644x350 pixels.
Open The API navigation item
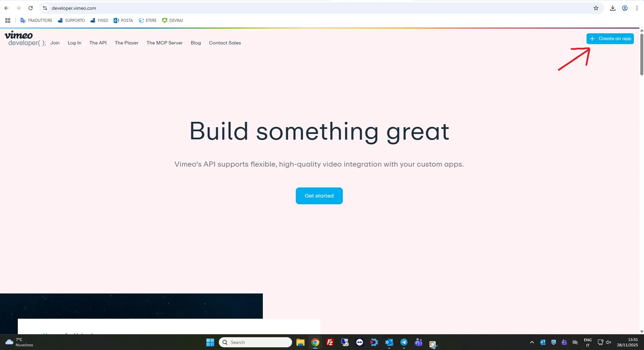(x=98, y=43)
